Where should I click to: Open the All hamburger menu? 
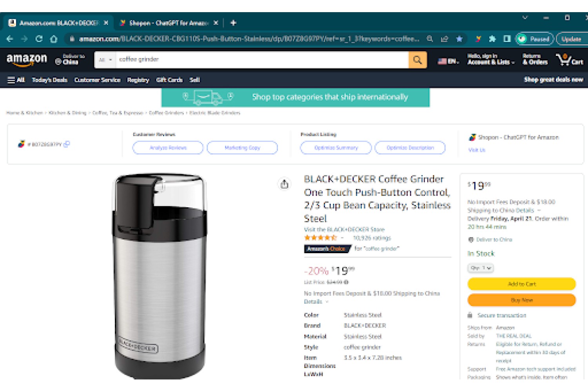[x=16, y=80]
